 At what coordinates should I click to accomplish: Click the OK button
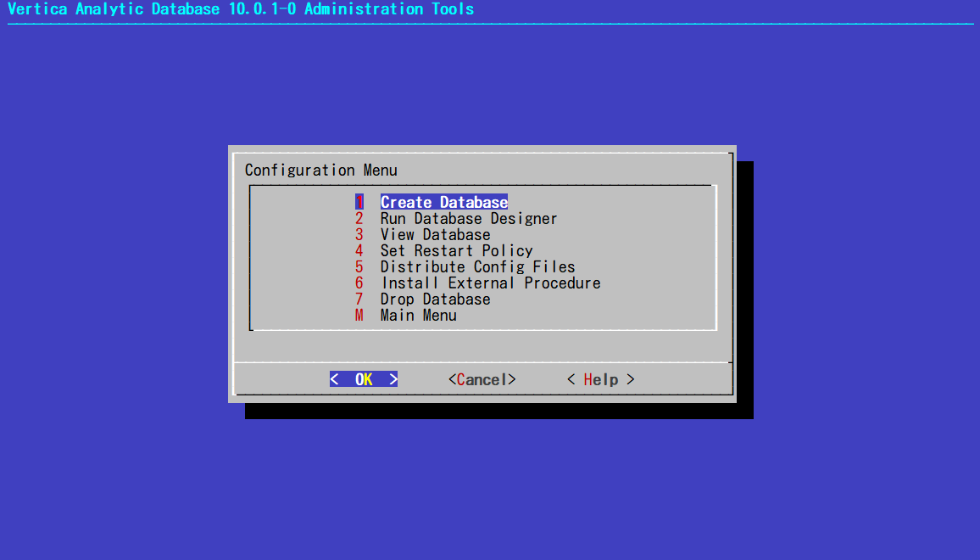click(364, 379)
